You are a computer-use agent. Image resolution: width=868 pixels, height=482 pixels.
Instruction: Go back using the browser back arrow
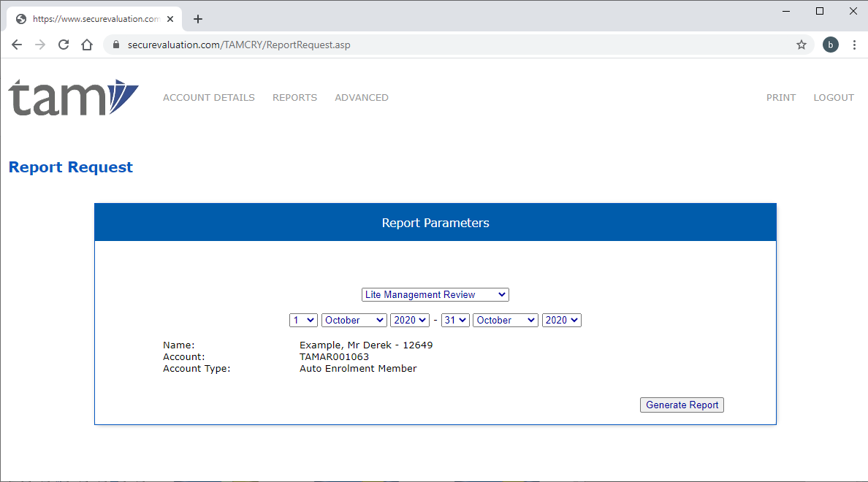[17, 45]
